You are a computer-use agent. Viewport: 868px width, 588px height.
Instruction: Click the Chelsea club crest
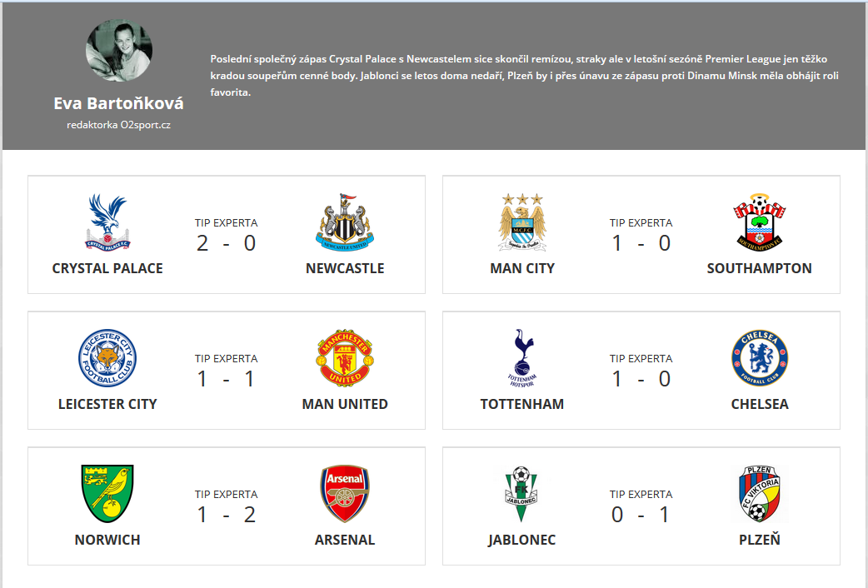[759, 358]
